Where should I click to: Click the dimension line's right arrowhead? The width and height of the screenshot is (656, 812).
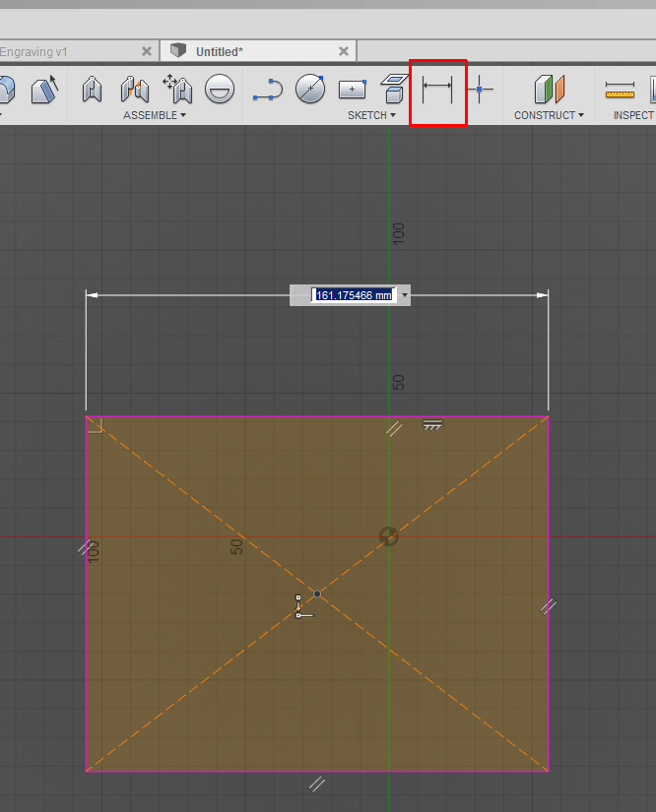coord(542,295)
